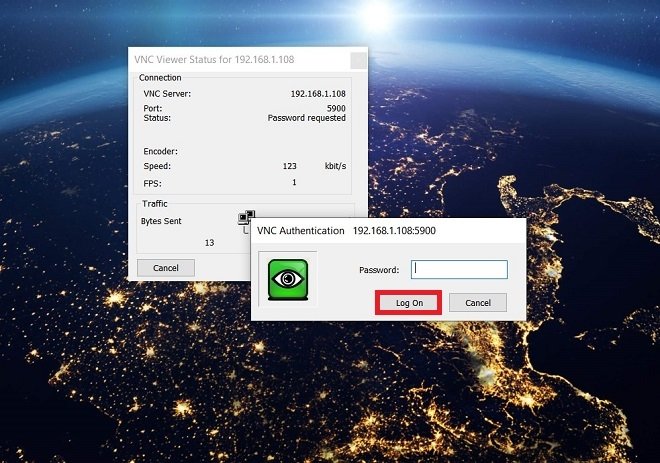The height and width of the screenshot is (463, 660).
Task: Click the Traffic group label
Action: point(154,204)
